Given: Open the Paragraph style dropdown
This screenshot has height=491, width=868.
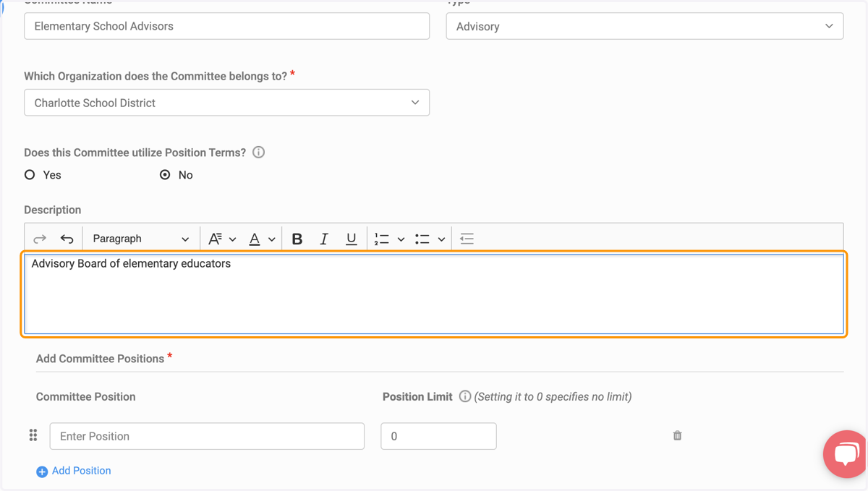Looking at the screenshot, I should coord(140,239).
